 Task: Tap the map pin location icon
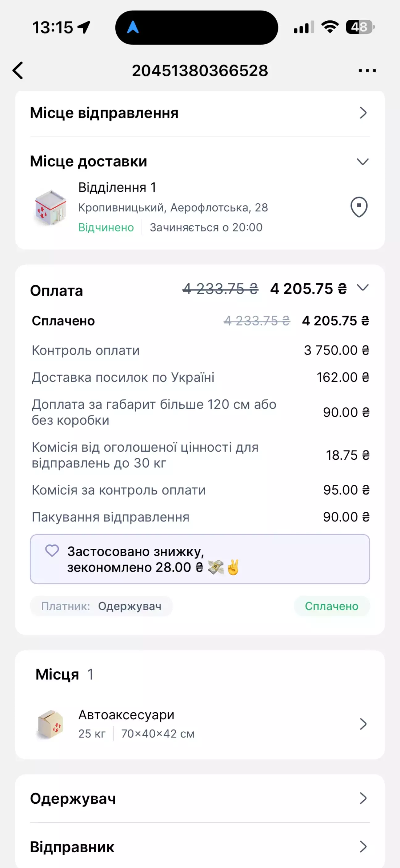[359, 207]
